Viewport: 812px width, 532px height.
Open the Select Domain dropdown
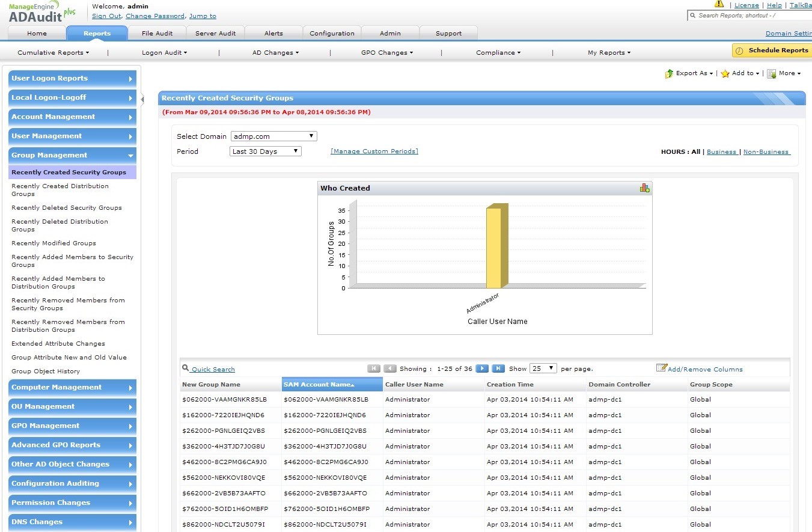click(x=274, y=136)
